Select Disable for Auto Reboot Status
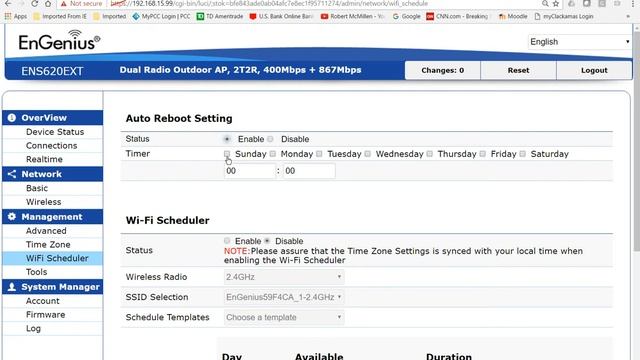The image size is (640, 360). pyautogui.click(x=270, y=139)
